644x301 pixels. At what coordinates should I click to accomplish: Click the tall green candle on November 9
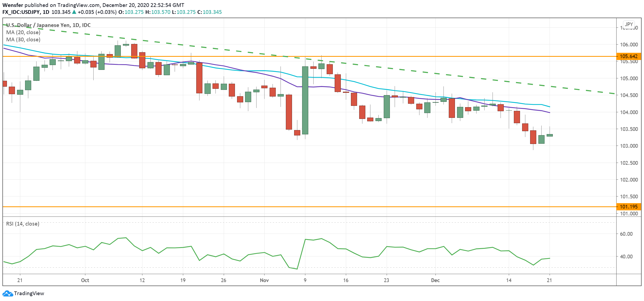tap(305, 100)
